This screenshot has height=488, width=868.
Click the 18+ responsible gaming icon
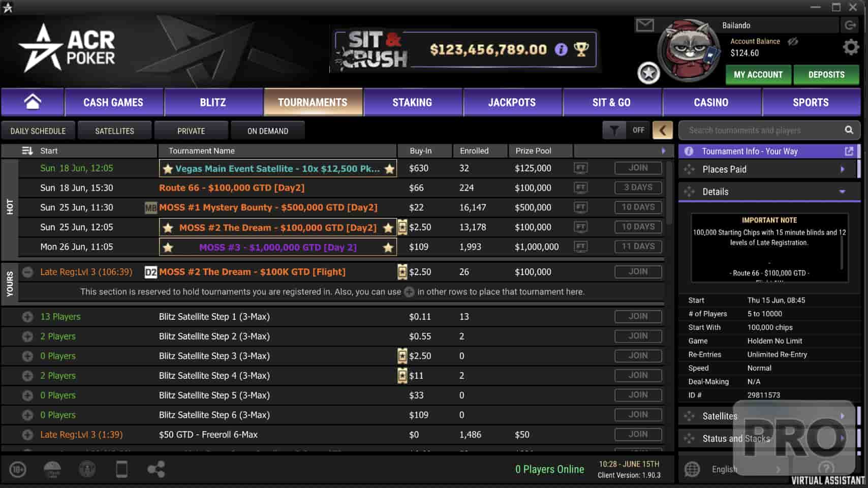point(18,469)
